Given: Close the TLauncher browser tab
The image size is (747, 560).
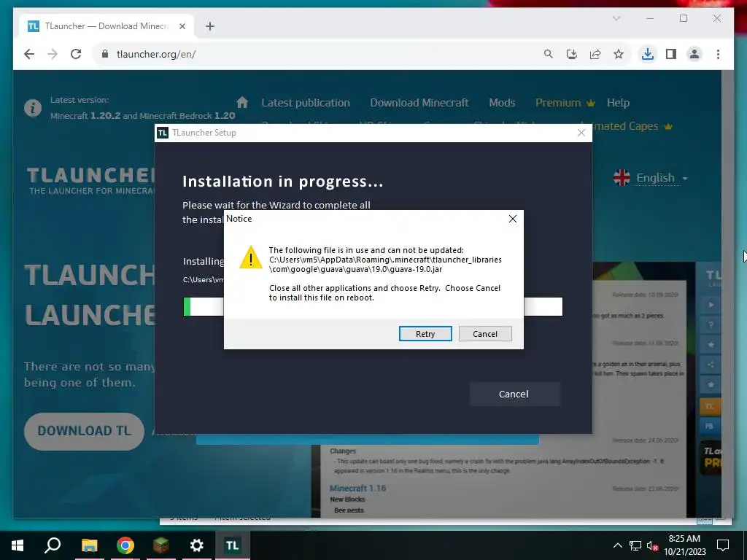Looking at the screenshot, I should point(182,26).
